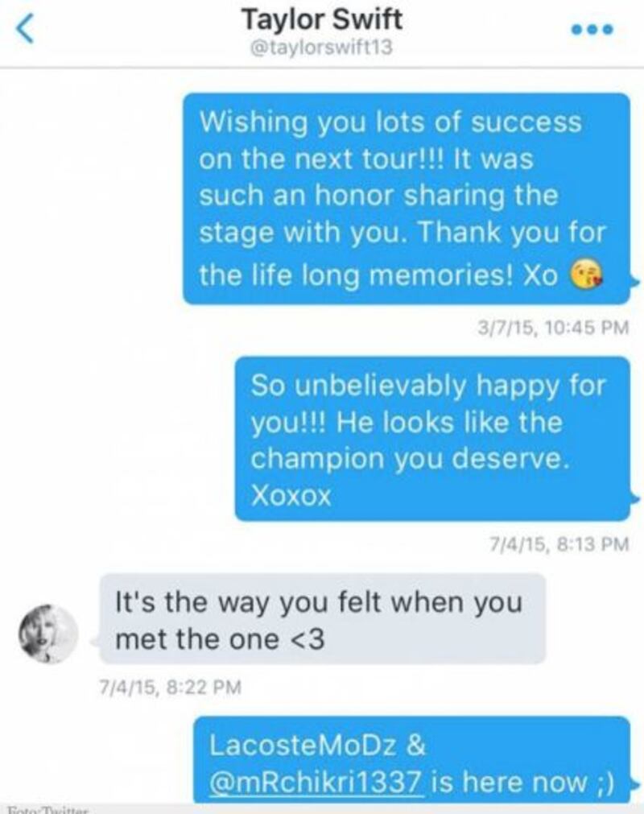Screen dimensions: 644x814
Task: Select the 'So unbelievably happy for you' bubble
Action: point(432,439)
